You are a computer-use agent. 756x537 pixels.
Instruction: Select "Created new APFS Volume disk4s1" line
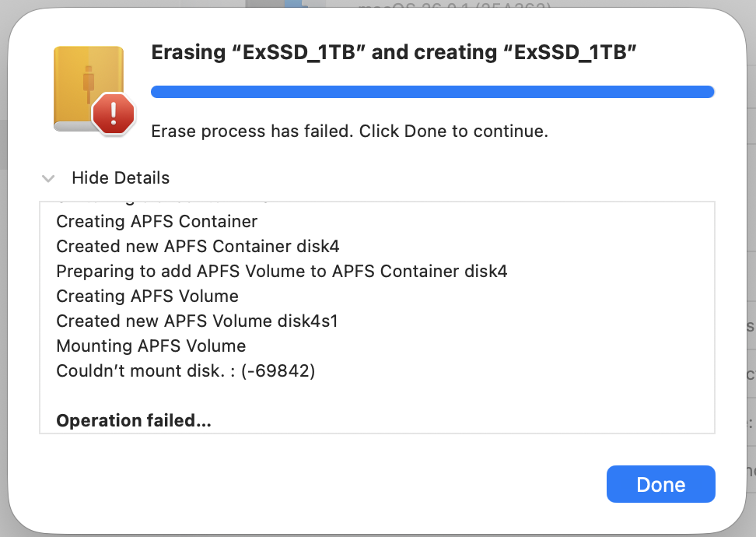coord(197,321)
